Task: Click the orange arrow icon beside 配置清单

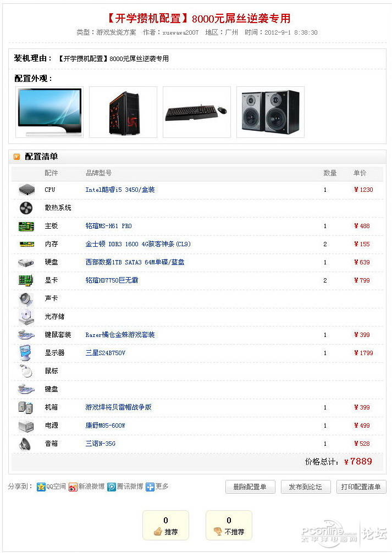Action: click(16, 157)
